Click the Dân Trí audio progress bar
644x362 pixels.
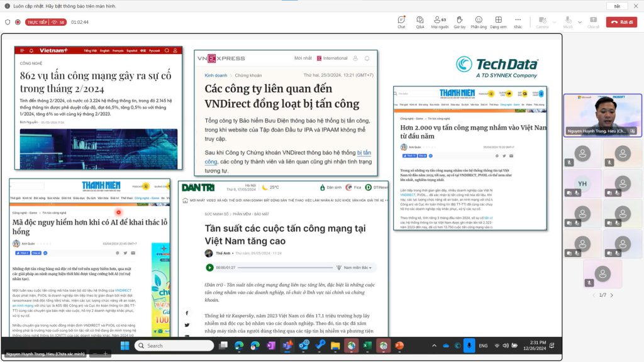(x=285, y=268)
